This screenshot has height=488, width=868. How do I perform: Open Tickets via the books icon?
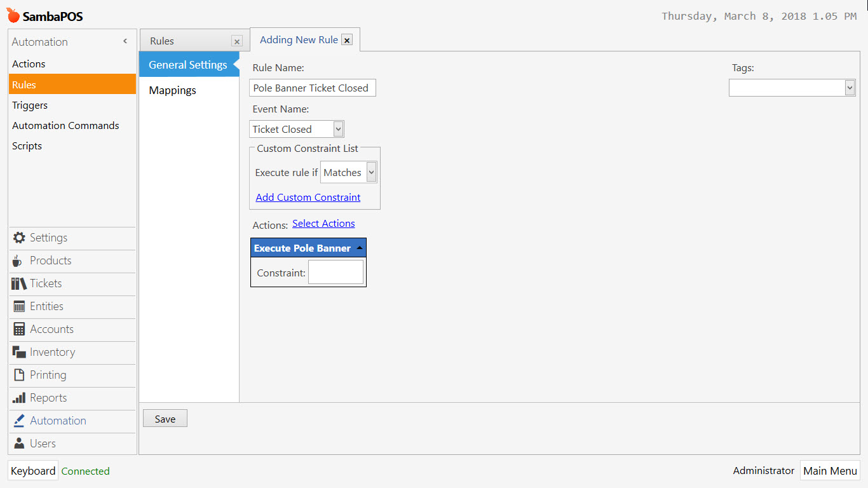pos(18,283)
